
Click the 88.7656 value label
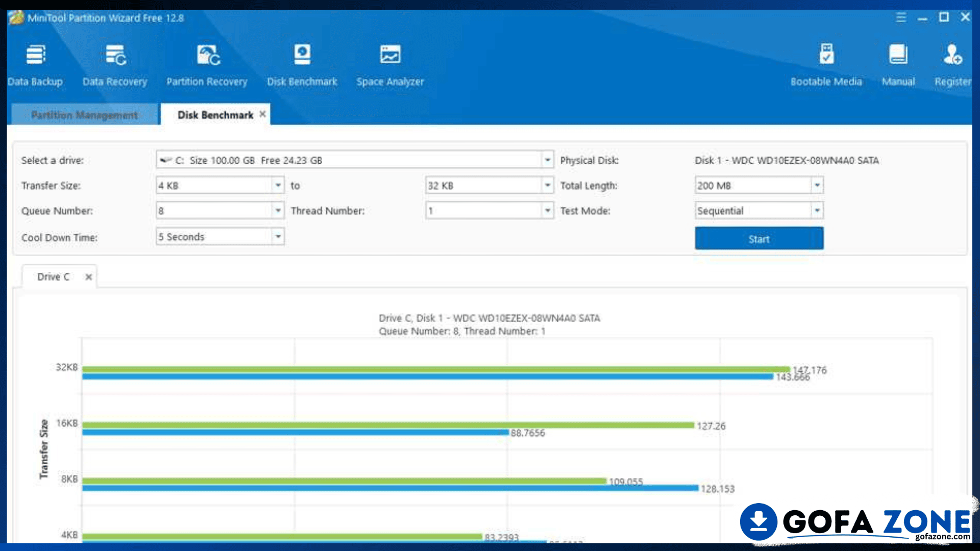[528, 433]
